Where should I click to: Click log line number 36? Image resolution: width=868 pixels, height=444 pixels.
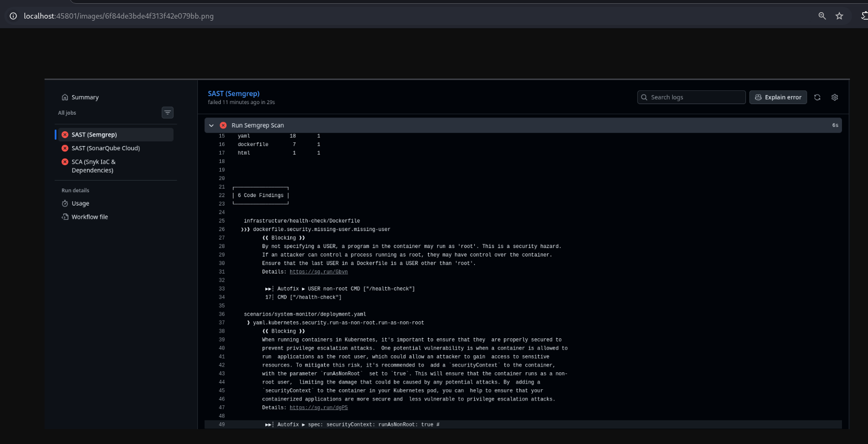[222, 314]
